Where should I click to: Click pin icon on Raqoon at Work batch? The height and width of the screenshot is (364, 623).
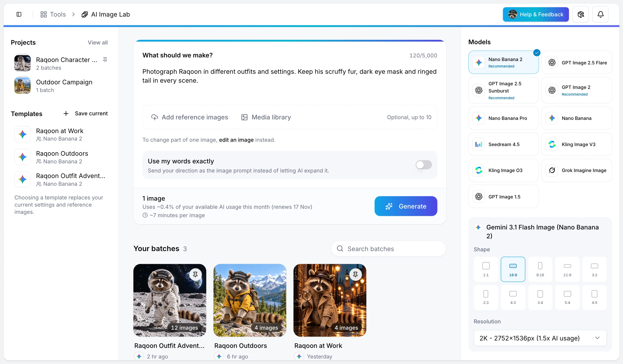(355, 274)
